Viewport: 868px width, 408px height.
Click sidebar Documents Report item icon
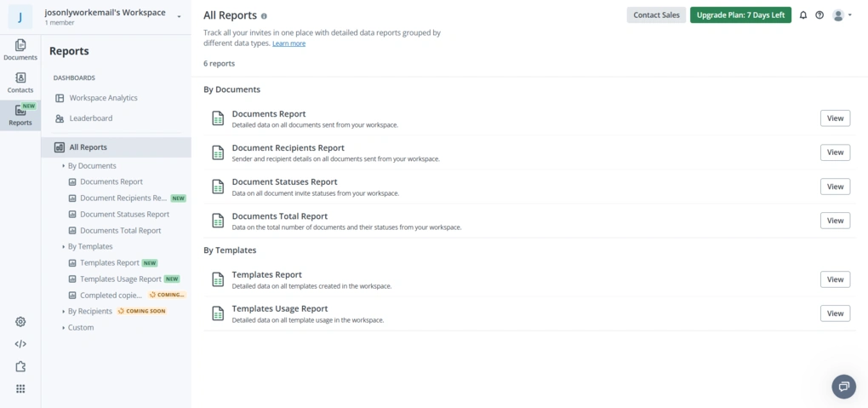coord(72,181)
